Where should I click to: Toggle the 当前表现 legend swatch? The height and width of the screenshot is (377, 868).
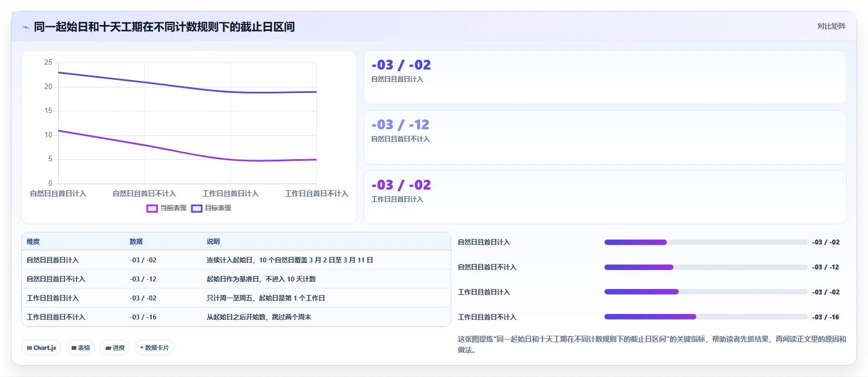tap(152, 208)
